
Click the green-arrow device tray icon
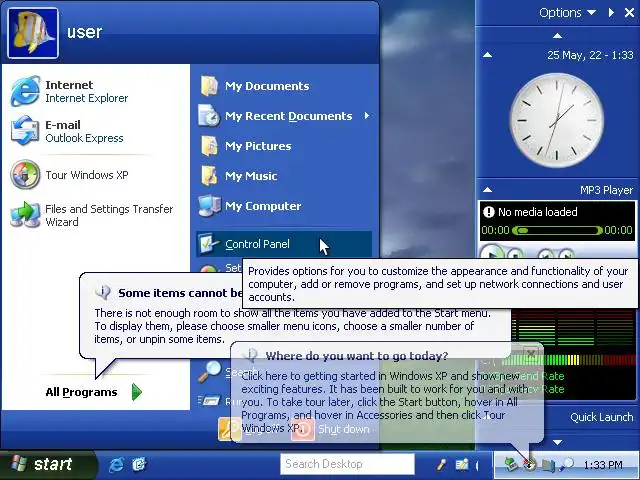[x=510, y=464]
